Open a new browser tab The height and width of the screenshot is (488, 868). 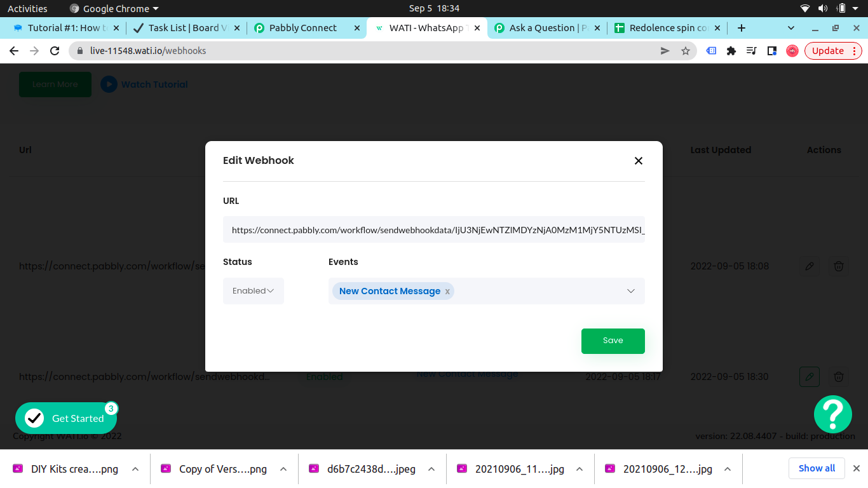pyautogui.click(x=741, y=28)
